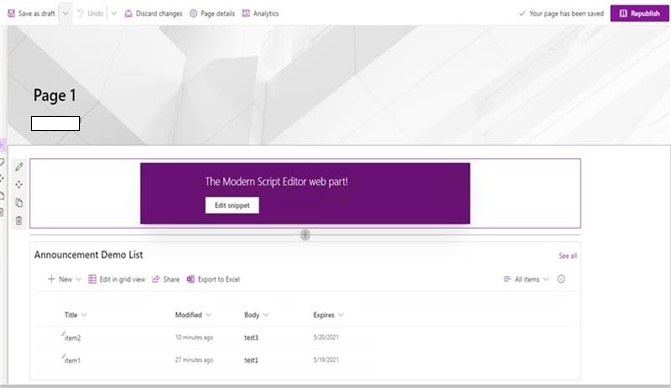Click the 27 minutes ago modified cell
This screenshot has height=388, width=671.
tap(194, 360)
